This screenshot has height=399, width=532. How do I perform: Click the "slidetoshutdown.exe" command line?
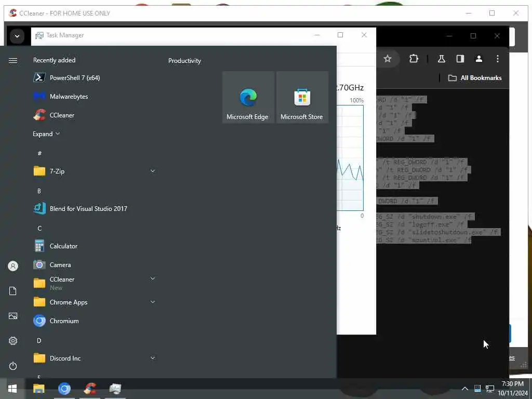(x=438, y=232)
